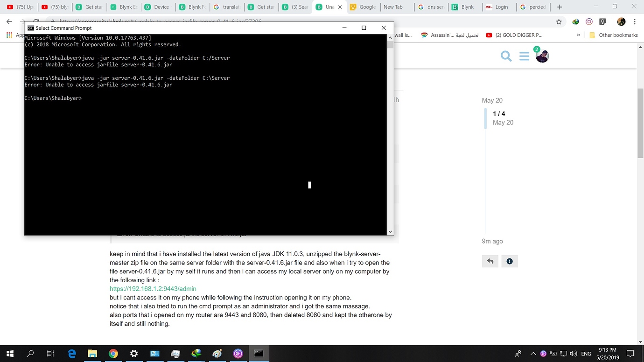Switch to the 'percied' Google tab
Image resolution: width=644 pixels, height=362 pixels.
tap(532, 7)
